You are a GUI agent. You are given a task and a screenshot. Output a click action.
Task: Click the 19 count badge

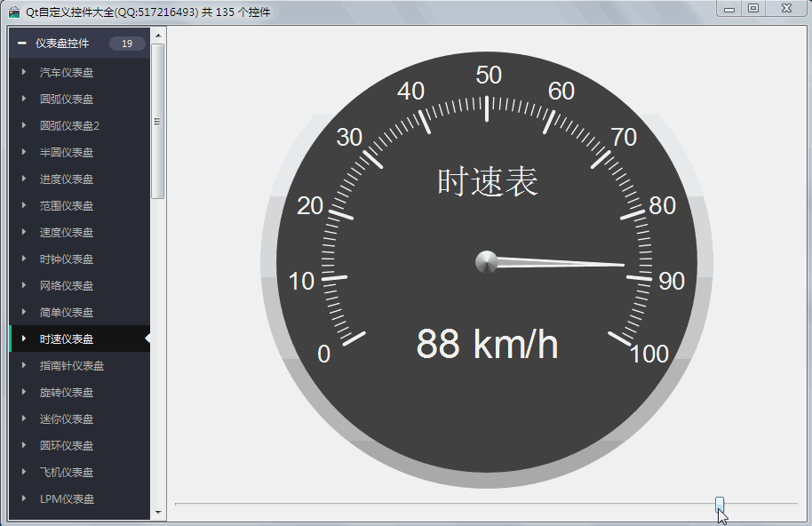[127, 44]
